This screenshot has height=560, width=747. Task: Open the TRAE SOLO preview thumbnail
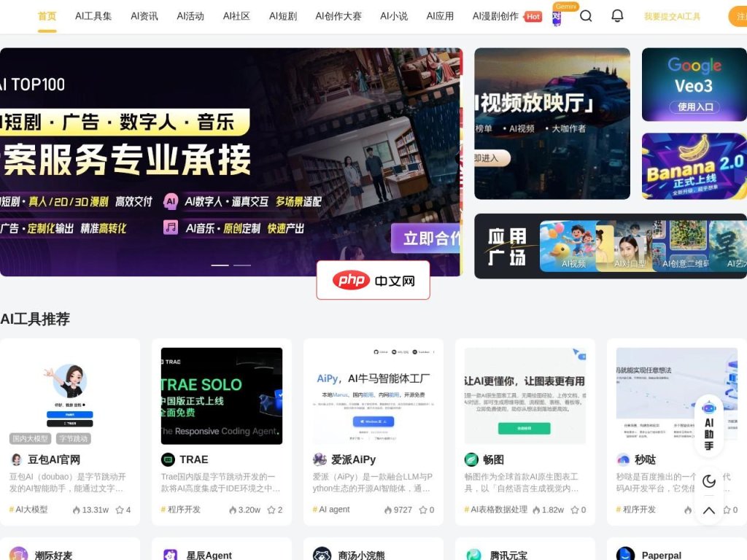(x=222, y=396)
